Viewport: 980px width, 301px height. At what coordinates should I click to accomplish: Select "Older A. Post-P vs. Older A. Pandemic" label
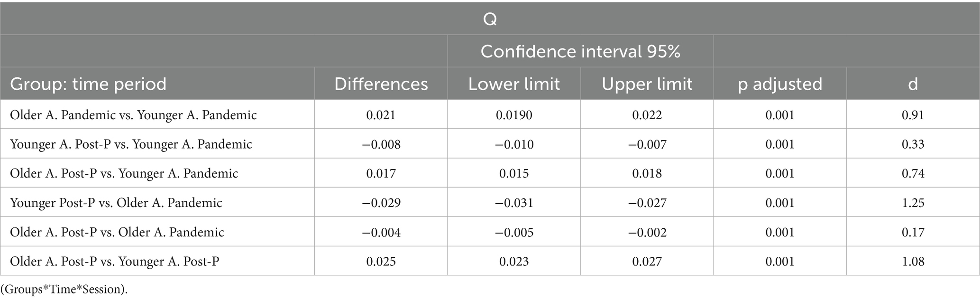point(117,232)
